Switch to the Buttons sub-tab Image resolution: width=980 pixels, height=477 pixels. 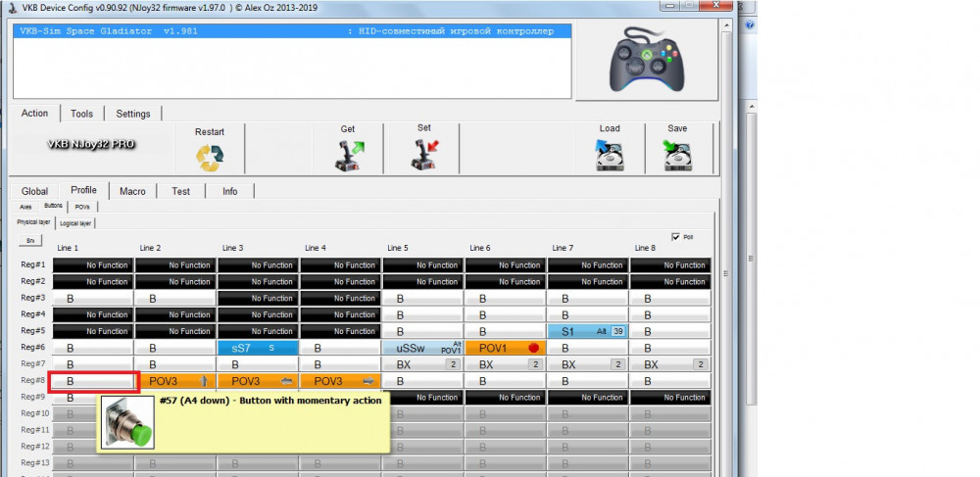click(x=53, y=206)
